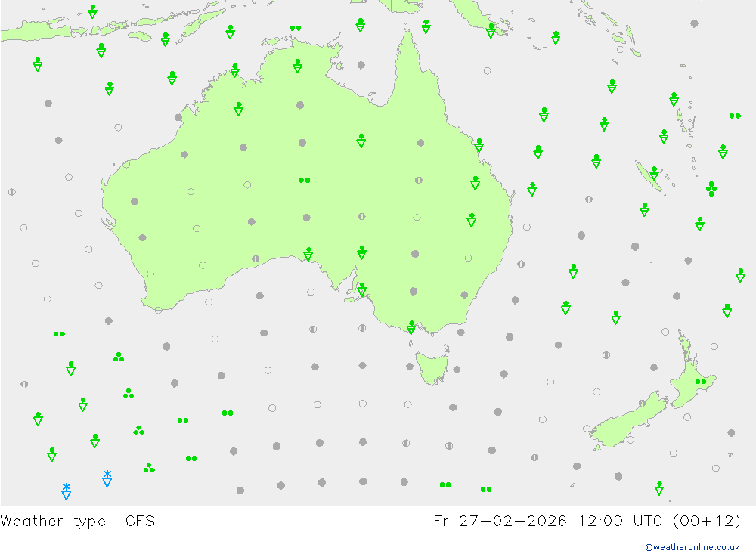Click the green two-dot symbol on New Zealand's North Island
The height and width of the screenshot is (554, 756).
tap(701, 382)
